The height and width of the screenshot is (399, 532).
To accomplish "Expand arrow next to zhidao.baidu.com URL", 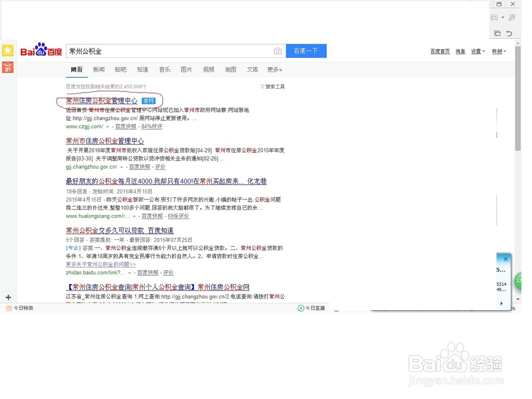I will 130,273.
